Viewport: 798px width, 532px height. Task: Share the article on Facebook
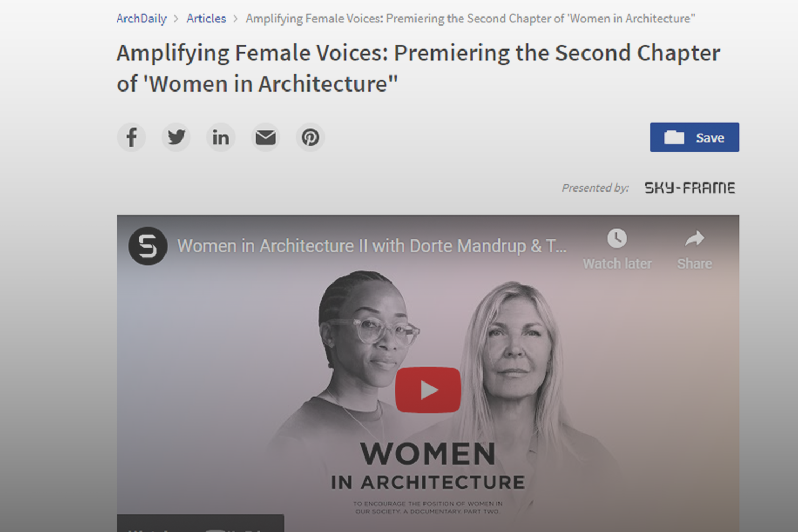(131, 137)
